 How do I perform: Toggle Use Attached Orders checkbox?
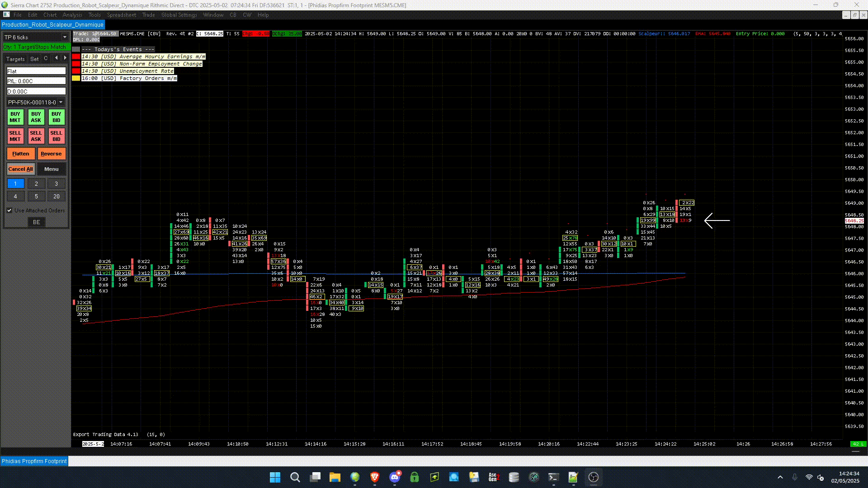pyautogui.click(x=9, y=210)
